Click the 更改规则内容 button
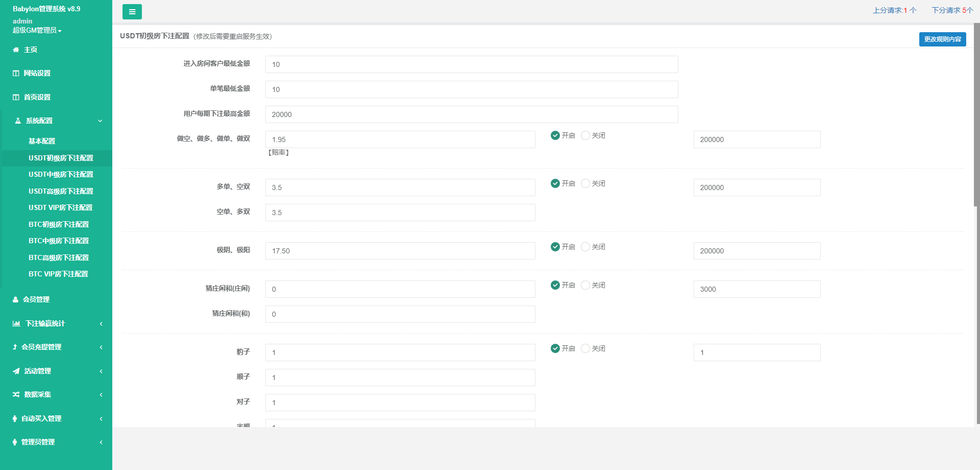This screenshot has height=470, width=980. pyautogui.click(x=942, y=39)
